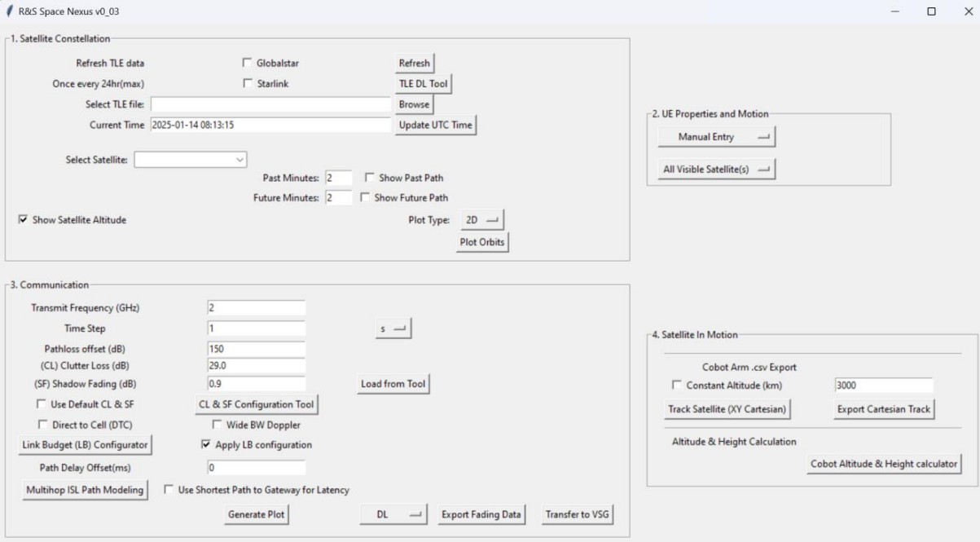Open the CL & SF Configuration Tool

(x=254, y=403)
